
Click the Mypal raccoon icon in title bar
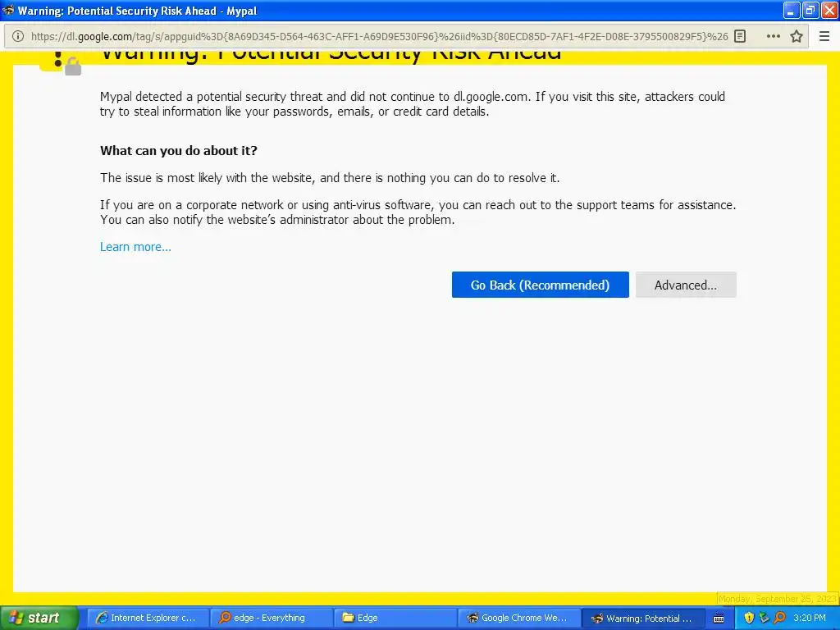pyautogui.click(x=8, y=10)
